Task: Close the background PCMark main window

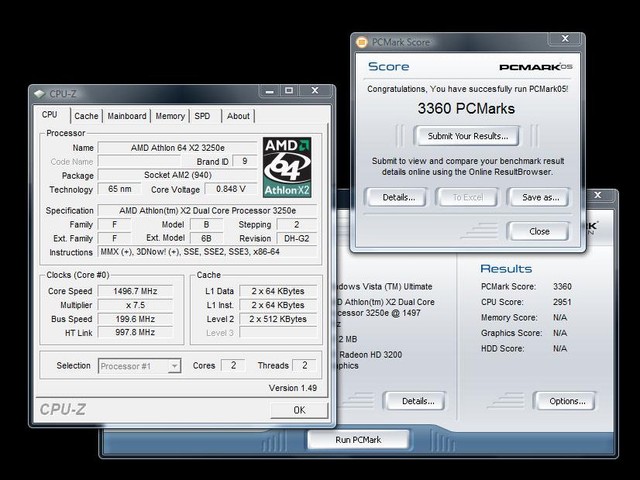Action: point(598,195)
